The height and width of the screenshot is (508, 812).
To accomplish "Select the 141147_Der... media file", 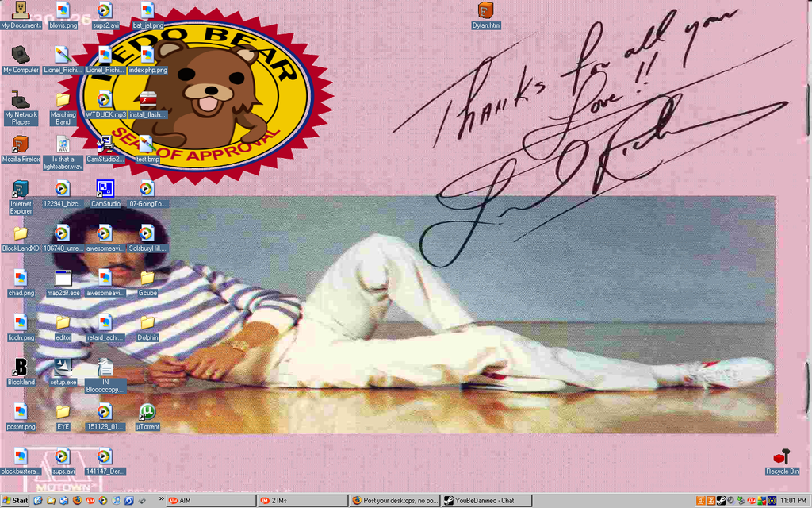I will (x=105, y=461).
